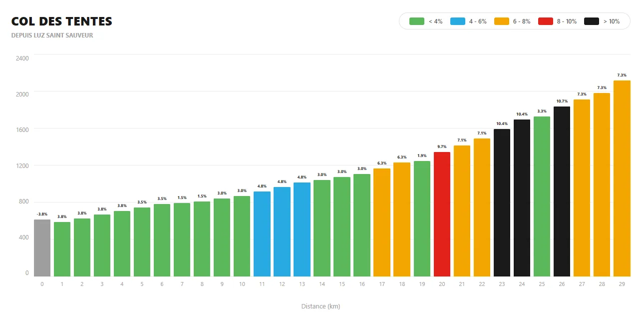Click the '7' distance axis tick
This screenshot has height=322, width=644.
coord(182,284)
